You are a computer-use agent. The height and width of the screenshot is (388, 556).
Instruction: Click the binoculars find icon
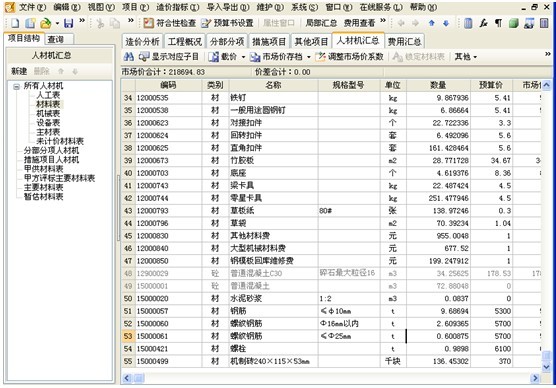128,57
